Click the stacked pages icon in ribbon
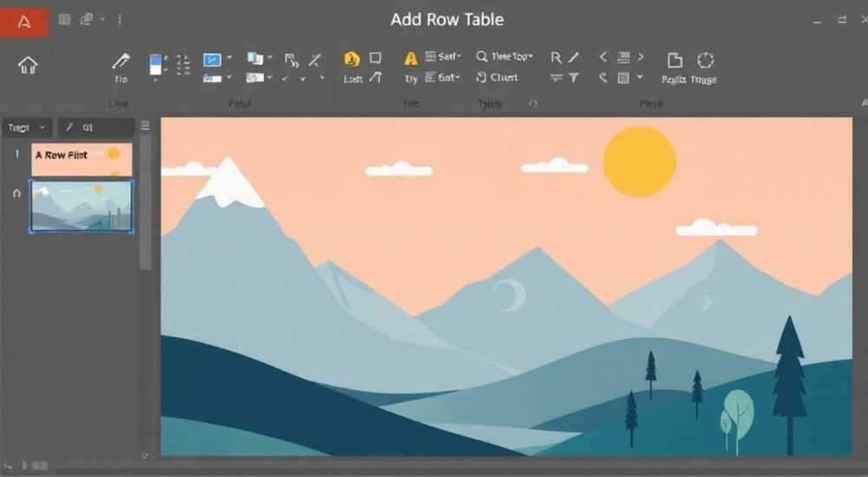 pyautogui.click(x=254, y=58)
